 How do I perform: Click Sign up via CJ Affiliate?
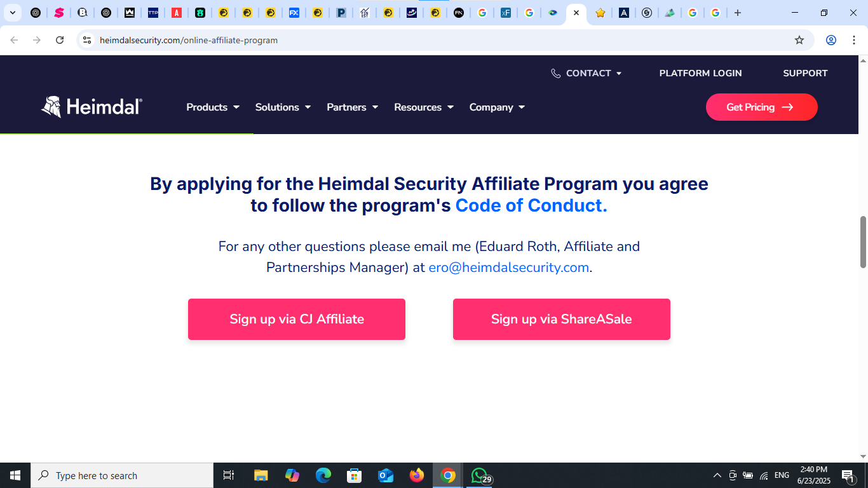point(297,319)
